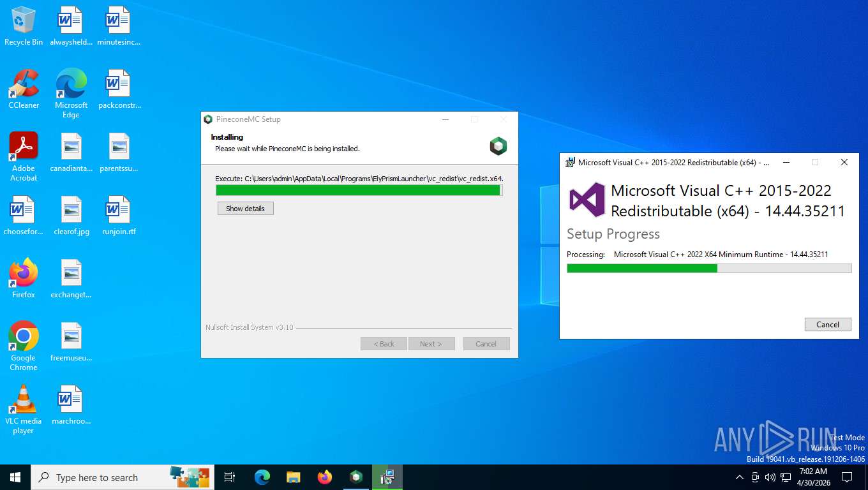Image resolution: width=868 pixels, height=490 pixels.
Task: Click the Visual C++ setup progress bar
Action: 709,269
